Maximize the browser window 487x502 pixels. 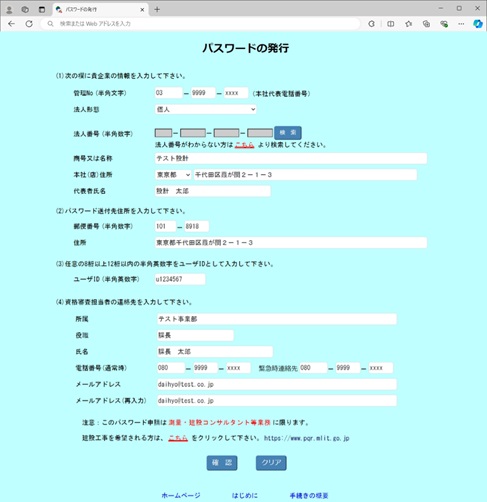pyautogui.click(x=459, y=9)
